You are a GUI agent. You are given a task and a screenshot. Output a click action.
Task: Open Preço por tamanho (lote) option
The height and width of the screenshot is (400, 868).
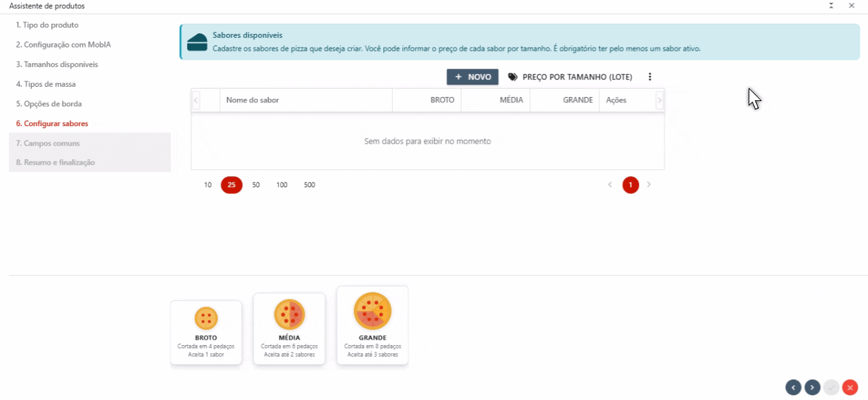[570, 77]
